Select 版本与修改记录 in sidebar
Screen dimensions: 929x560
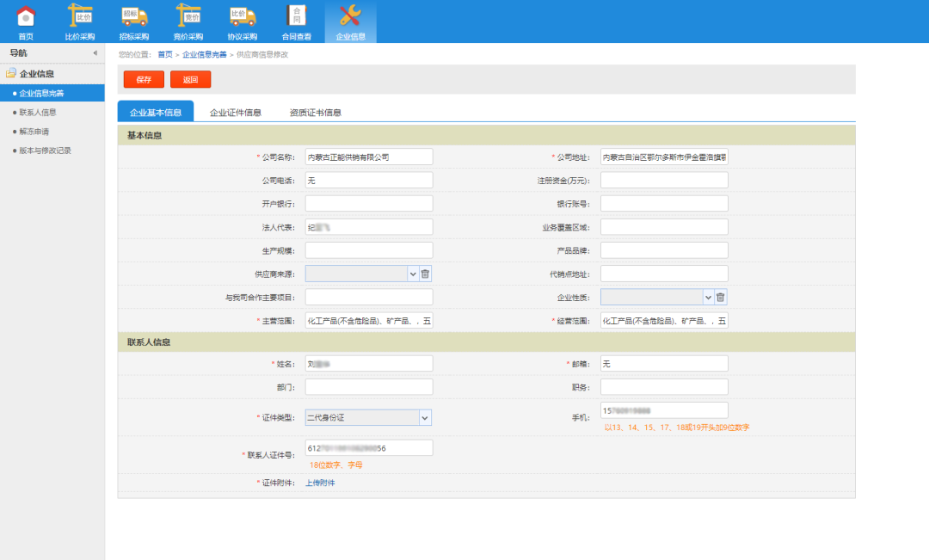point(45,151)
